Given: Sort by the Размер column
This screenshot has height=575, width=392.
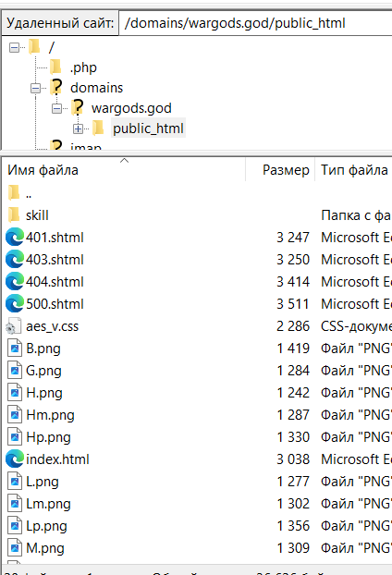Looking at the screenshot, I should pos(280,170).
